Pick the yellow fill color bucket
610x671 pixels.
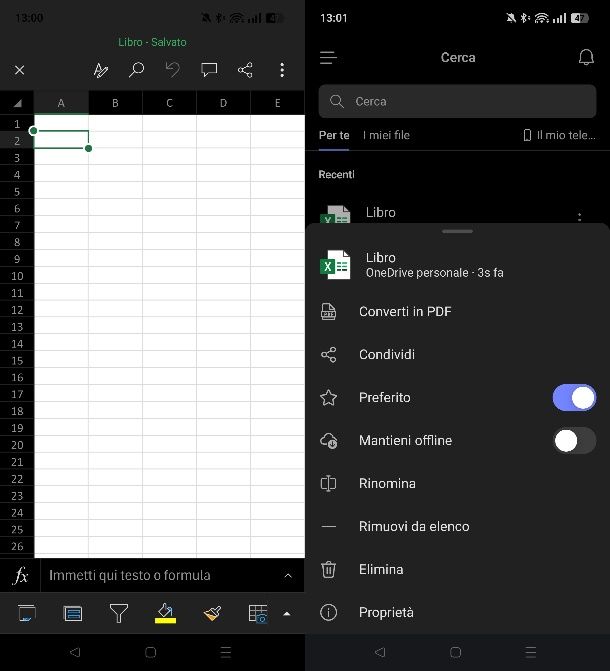[x=165, y=613]
